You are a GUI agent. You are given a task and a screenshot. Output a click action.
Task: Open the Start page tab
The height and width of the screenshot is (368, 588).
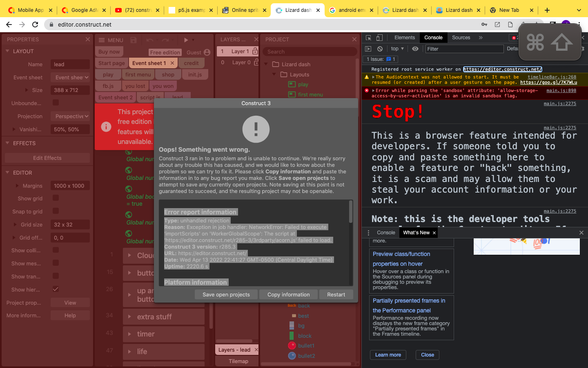(111, 63)
